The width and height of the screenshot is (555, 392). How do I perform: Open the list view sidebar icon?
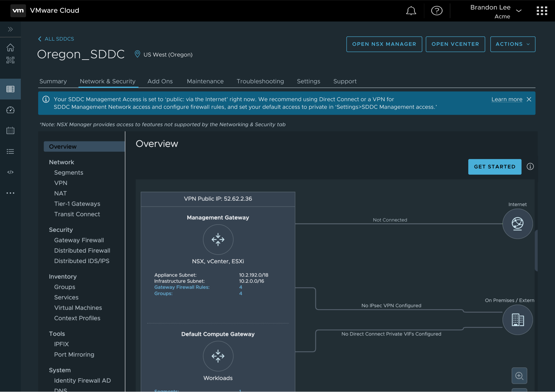(10, 151)
